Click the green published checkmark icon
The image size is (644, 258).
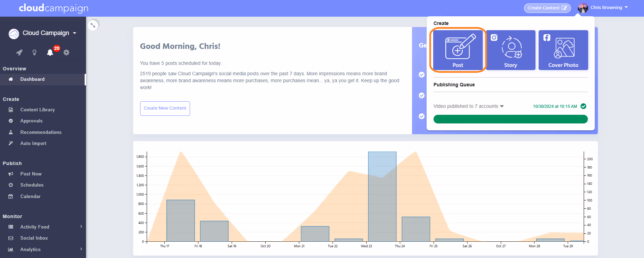(x=584, y=106)
